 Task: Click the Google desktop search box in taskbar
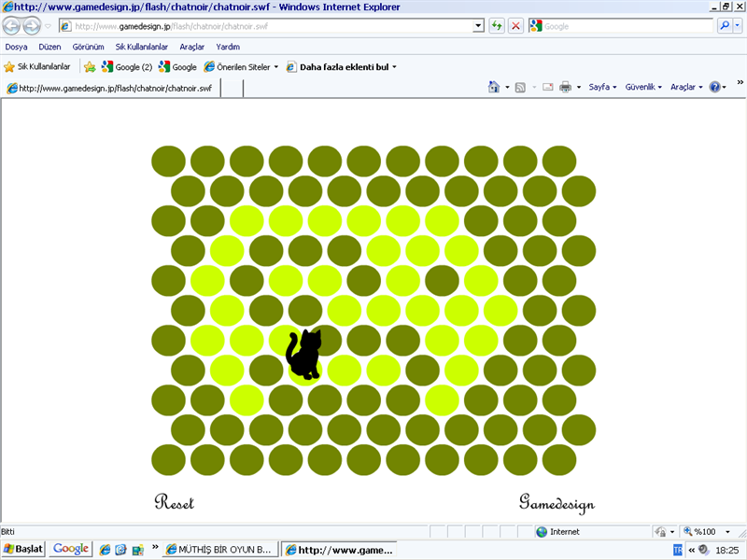tap(71, 549)
